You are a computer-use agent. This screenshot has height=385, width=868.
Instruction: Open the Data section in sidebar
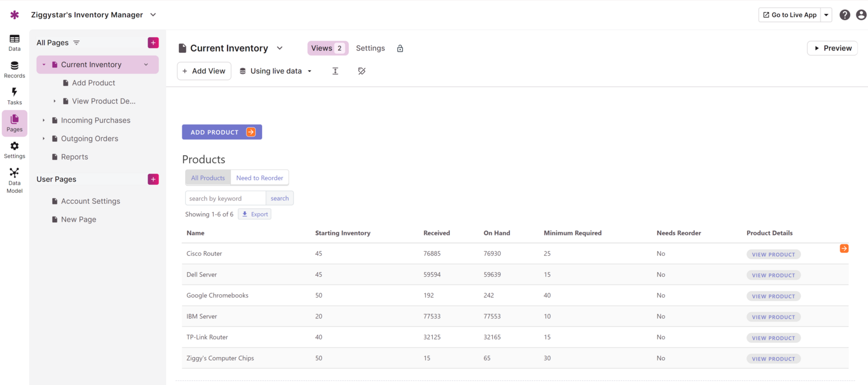(x=14, y=42)
